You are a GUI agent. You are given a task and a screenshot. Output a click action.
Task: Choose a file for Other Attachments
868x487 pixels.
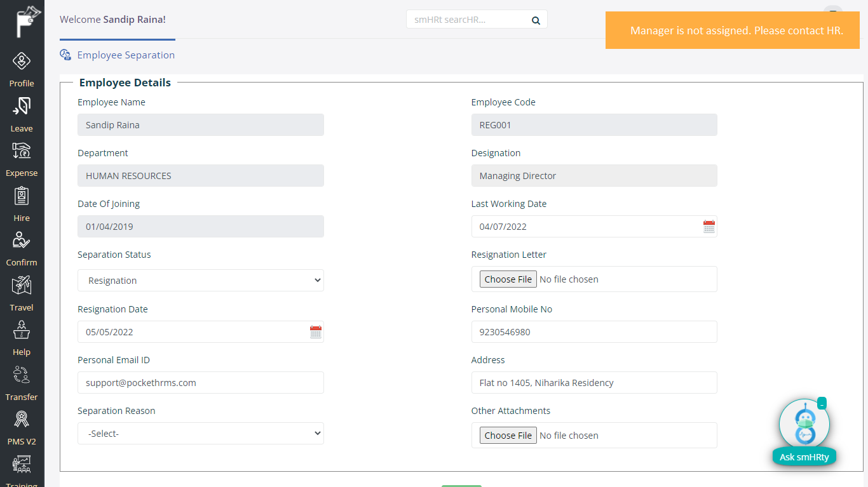(x=508, y=436)
